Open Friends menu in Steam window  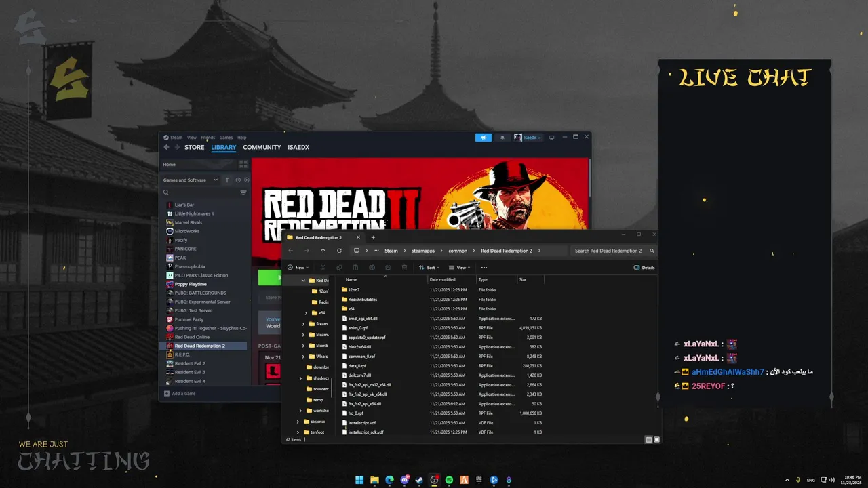pyautogui.click(x=208, y=138)
